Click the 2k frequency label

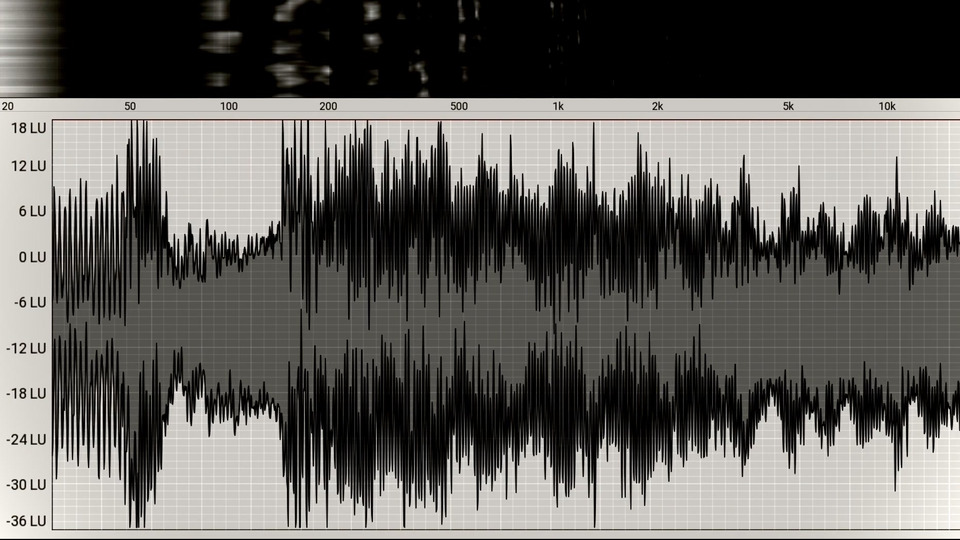657,106
